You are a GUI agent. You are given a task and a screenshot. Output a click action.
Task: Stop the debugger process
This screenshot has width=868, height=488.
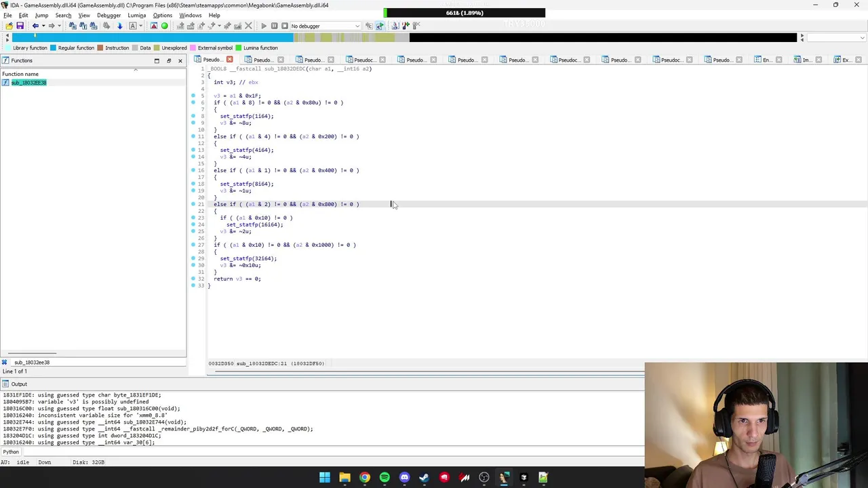[284, 26]
